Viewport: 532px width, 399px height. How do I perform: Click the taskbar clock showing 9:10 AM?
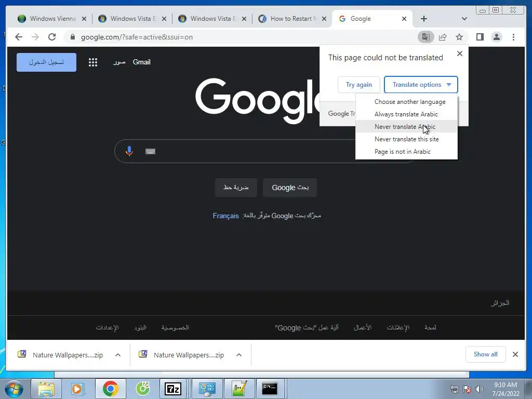click(506, 389)
